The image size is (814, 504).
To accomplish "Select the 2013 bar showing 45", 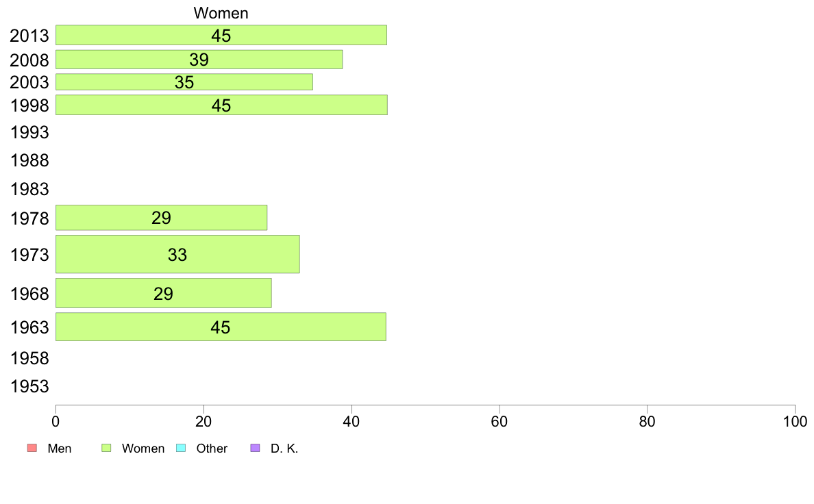I will point(221,35).
